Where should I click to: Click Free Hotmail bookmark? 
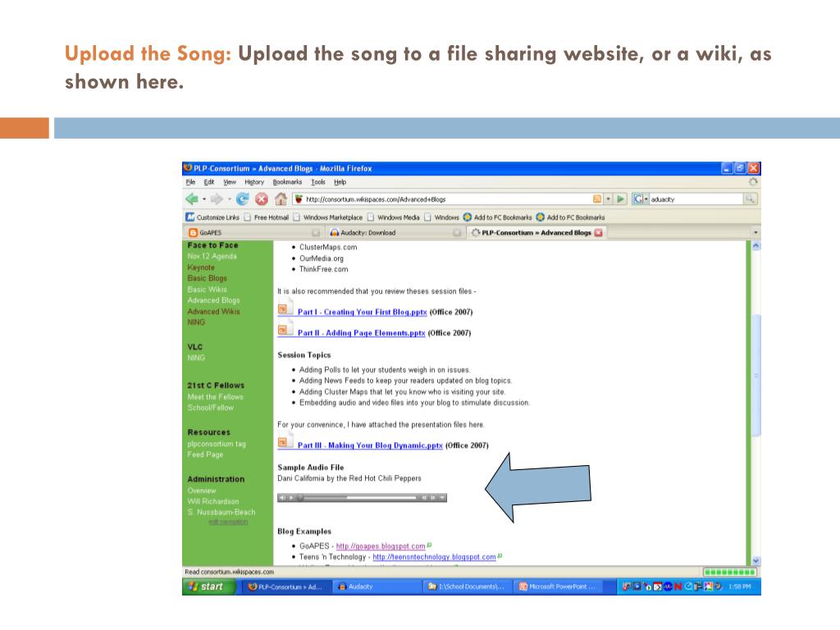coord(267,217)
